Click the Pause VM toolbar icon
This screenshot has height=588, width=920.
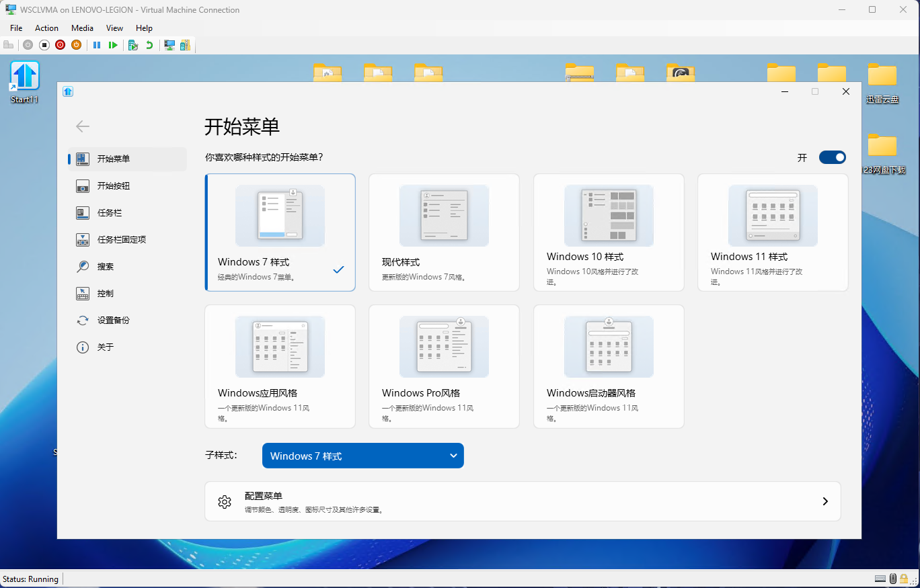(97, 45)
